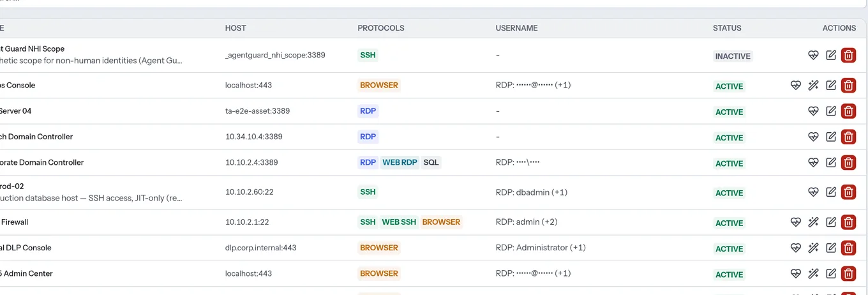This screenshot has width=868, height=295.
Task: Delete the 10.10.2.60:22 database host
Action: (848, 192)
